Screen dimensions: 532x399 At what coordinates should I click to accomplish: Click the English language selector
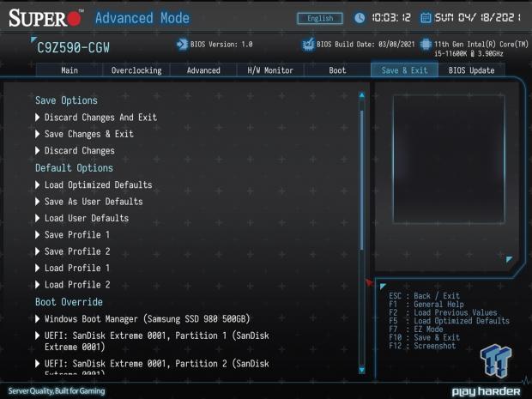tap(320, 18)
